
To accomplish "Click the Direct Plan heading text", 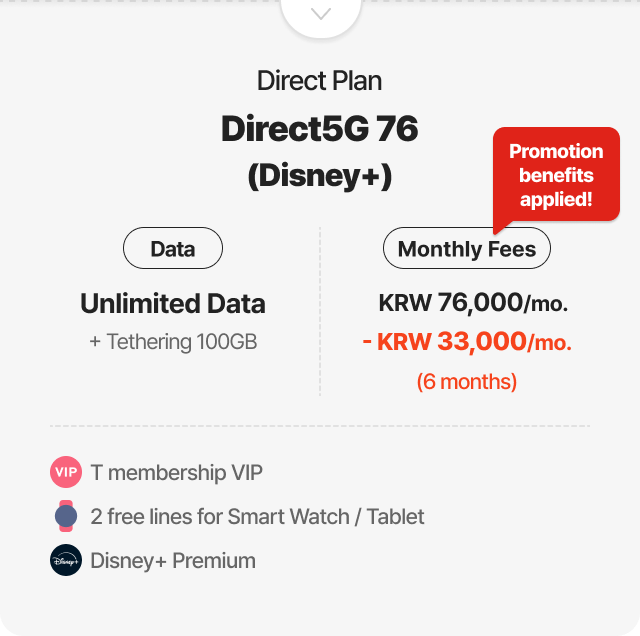I will click(320, 80).
